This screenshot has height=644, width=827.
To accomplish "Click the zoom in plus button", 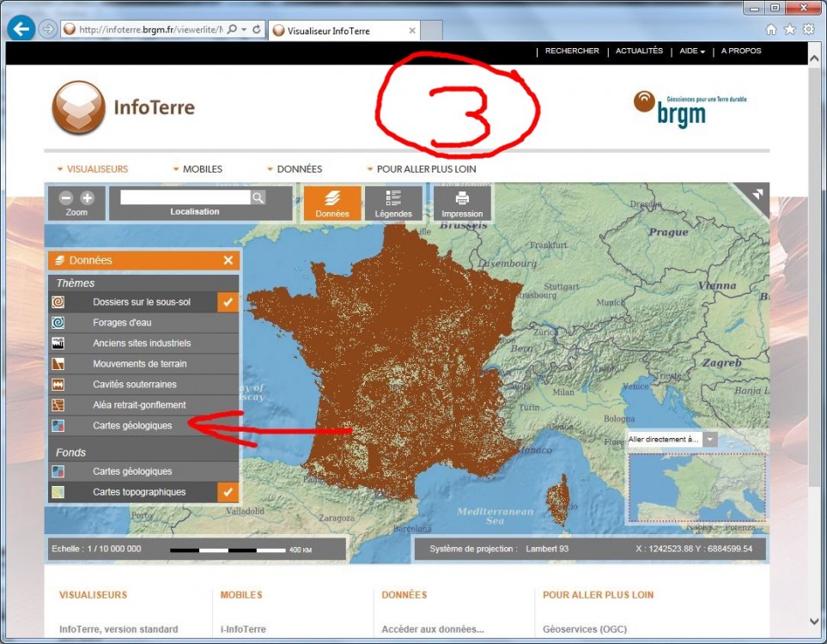I will 87,197.
